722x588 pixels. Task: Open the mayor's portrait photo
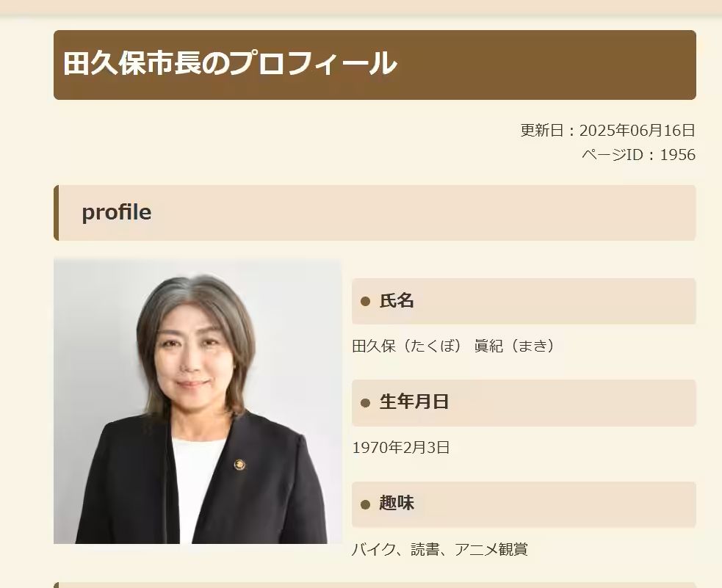point(198,402)
